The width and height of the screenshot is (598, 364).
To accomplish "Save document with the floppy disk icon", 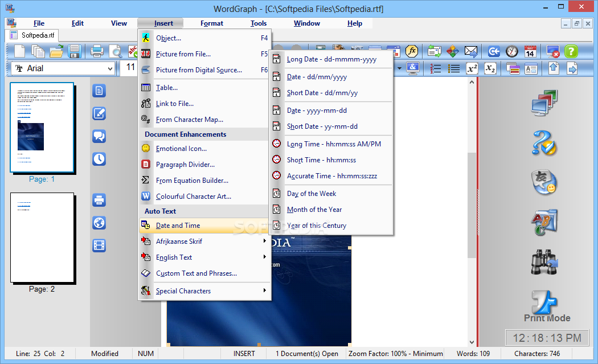I will click(75, 51).
